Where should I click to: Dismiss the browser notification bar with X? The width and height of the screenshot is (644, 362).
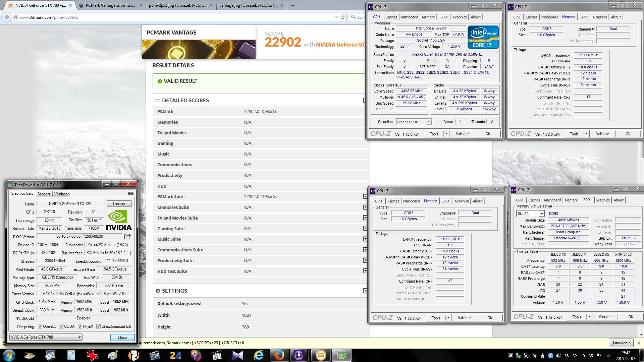coord(639,343)
